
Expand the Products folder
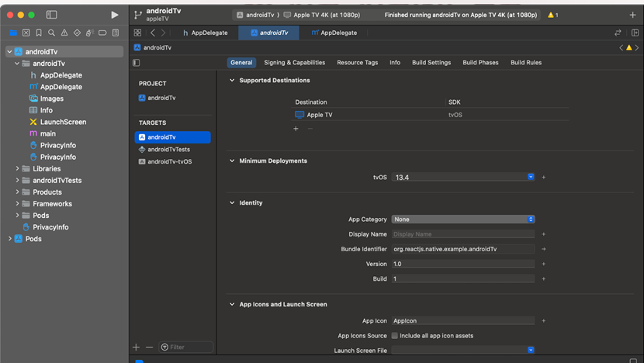tap(17, 192)
